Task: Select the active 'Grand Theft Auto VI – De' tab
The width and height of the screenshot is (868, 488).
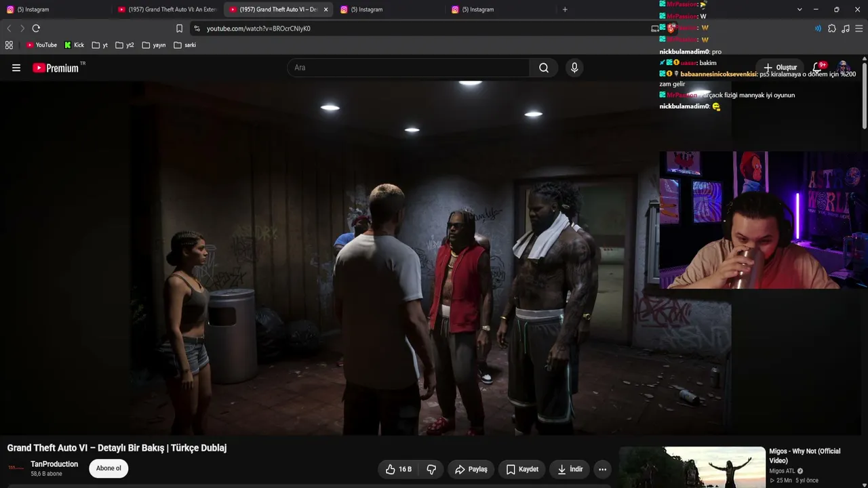Action: [278, 9]
